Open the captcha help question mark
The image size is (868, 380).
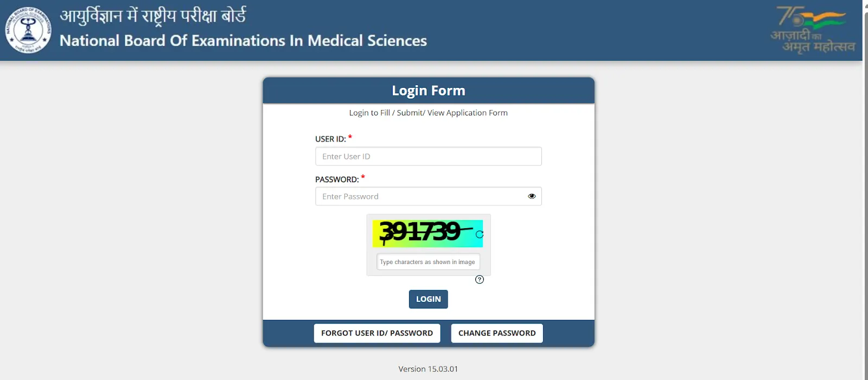[478, 280]
